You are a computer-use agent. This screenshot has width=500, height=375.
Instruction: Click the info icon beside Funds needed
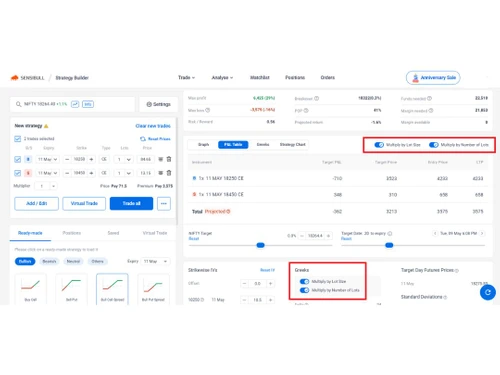(x=430, y=98)
